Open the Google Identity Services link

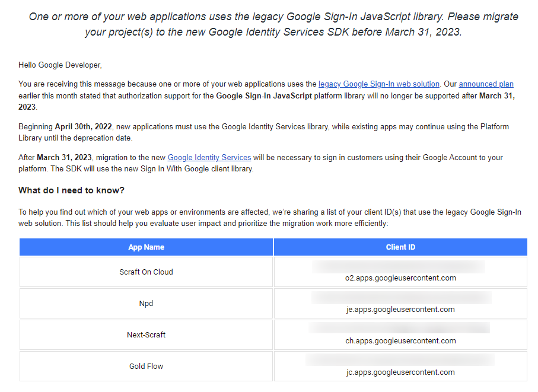point(209,157)
